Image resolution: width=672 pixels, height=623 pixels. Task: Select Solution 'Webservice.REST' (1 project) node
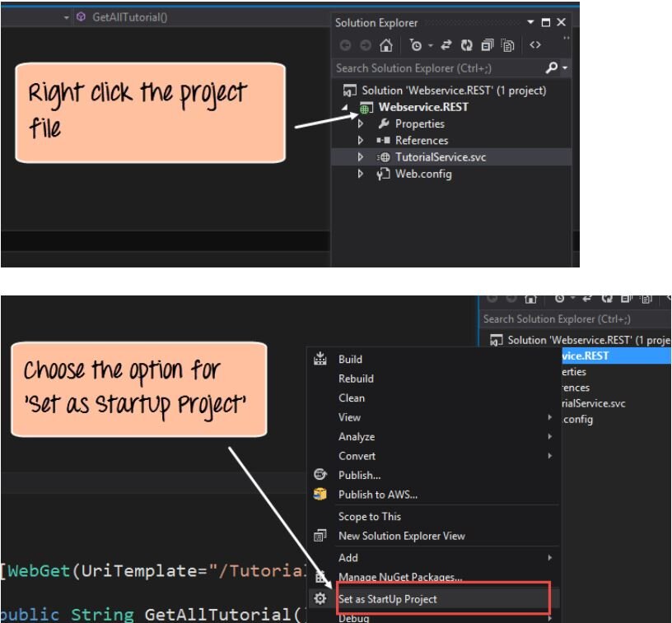click(454, 91)
